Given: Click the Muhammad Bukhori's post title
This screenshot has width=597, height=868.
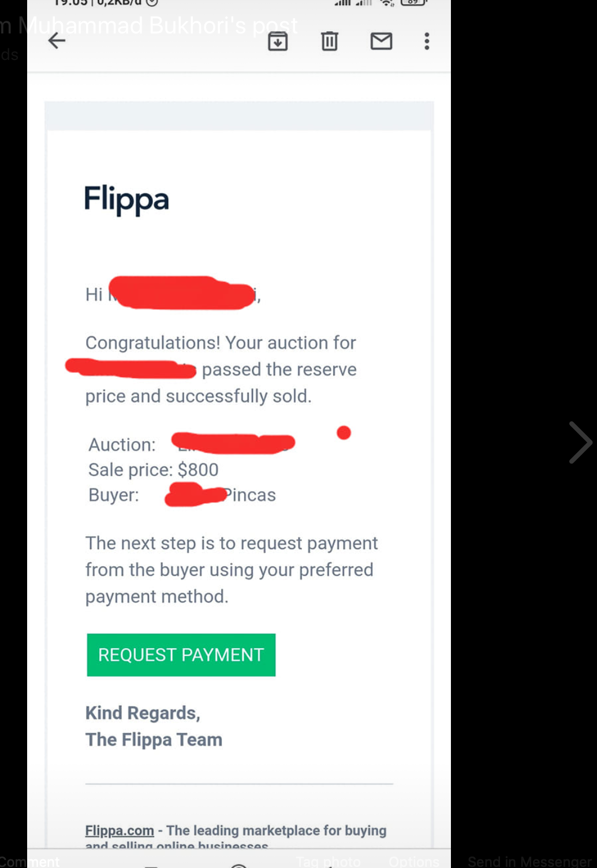Looking at the screenshot, I should (x=149, y=25).
